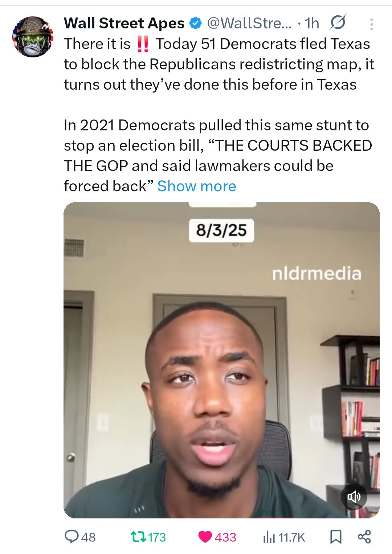Play the video of the man speaking
Viewport: 392px width, 554px height.
[x=221, y=360]
